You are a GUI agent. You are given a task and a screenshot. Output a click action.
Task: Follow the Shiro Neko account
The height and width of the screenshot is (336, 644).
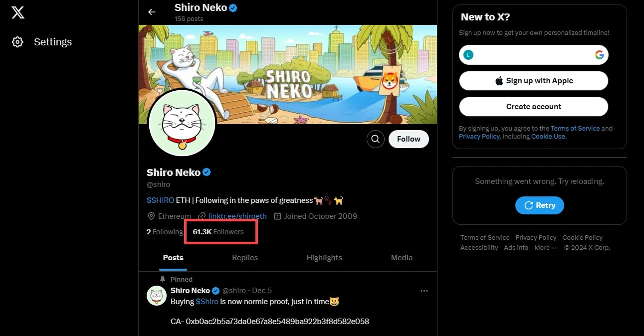(409, 139)
